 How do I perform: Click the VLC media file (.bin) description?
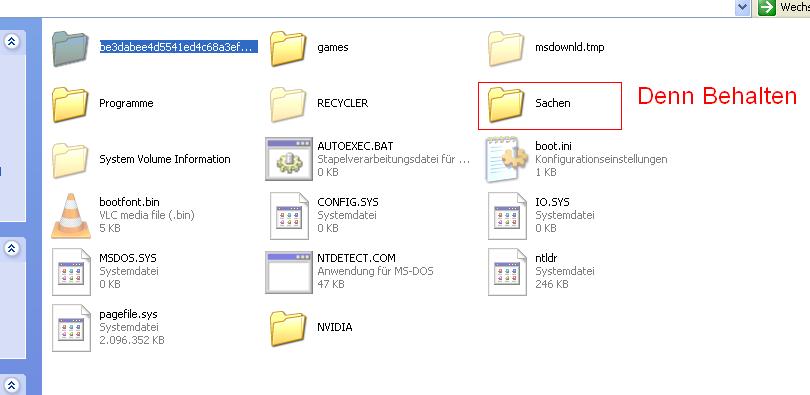pyautogui.click(x=147, y=215)
